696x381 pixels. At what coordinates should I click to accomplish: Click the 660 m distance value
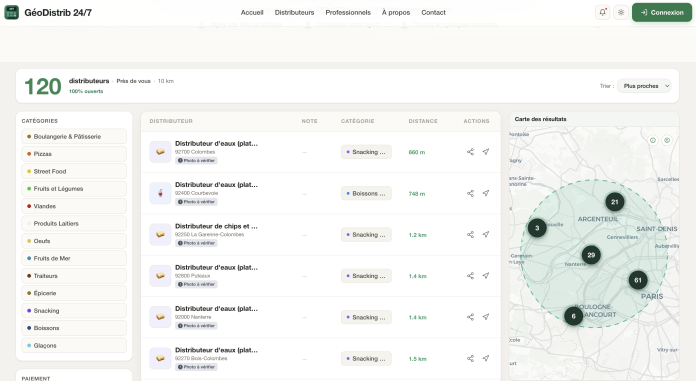[x=417, y=152]
